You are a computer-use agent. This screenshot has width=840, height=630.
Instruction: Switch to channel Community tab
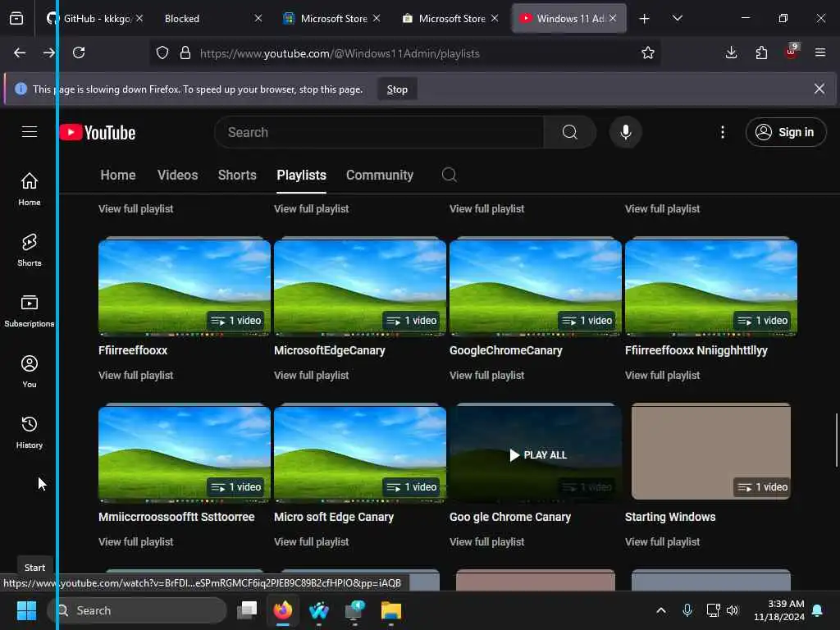(379, 176)
